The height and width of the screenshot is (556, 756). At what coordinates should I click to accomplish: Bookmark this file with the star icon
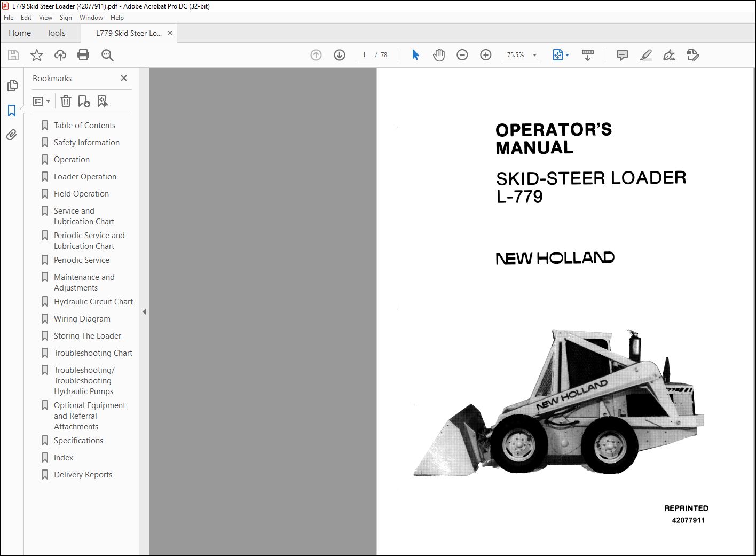[37, 55]
